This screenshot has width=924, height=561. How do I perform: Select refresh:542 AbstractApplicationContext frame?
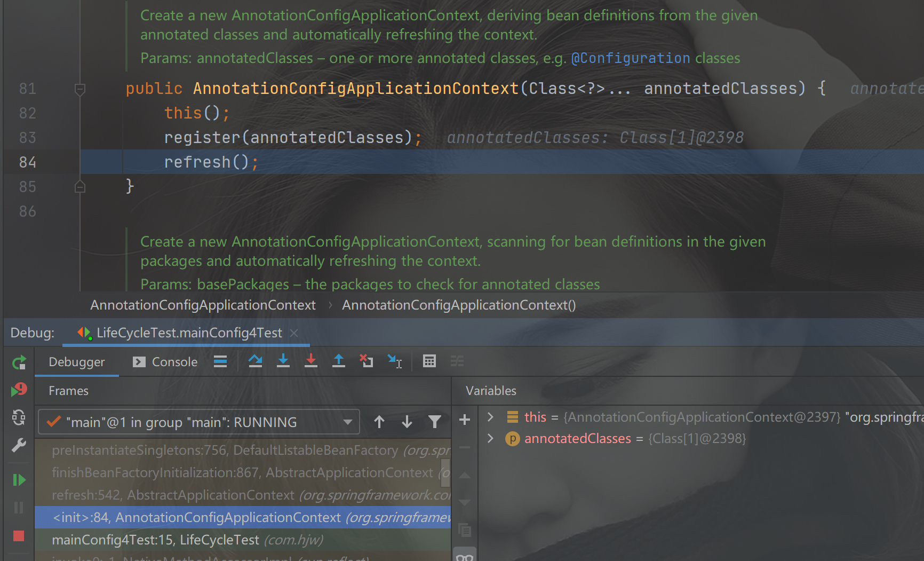pyautogui.click(x=243, y=495)
